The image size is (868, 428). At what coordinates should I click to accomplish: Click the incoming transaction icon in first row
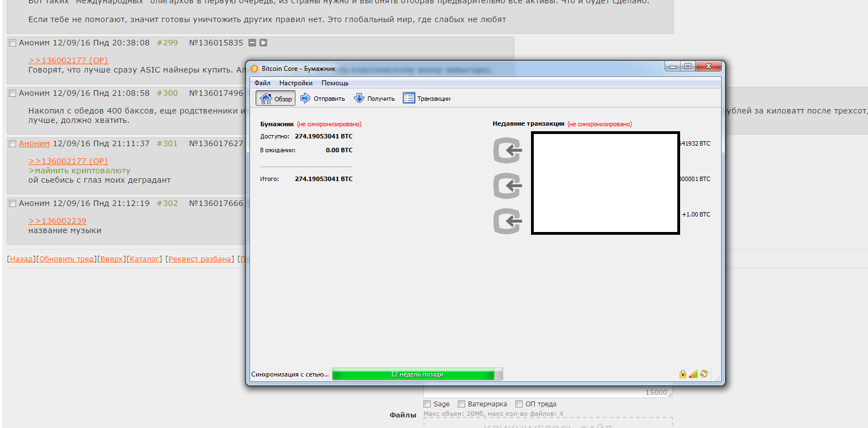[508, 151]
